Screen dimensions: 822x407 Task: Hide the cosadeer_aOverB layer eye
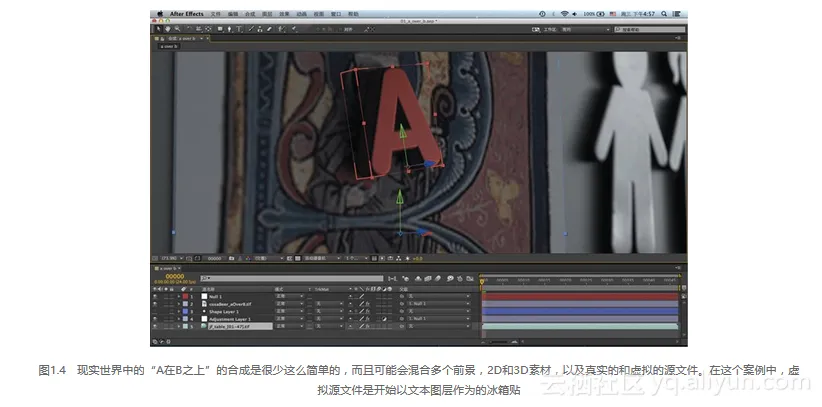pos(155,304)
